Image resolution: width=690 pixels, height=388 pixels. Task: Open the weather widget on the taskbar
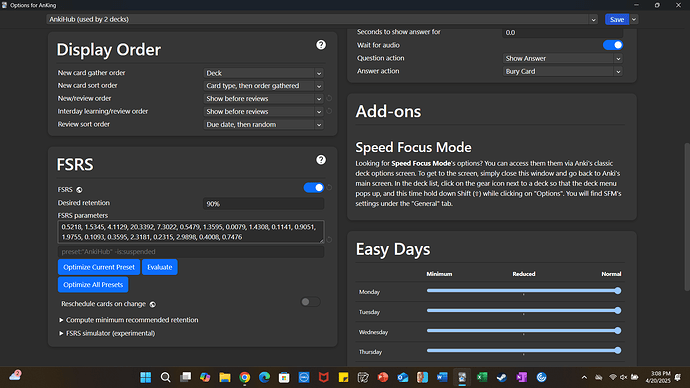pyautogui.click(x=15, y=375)
